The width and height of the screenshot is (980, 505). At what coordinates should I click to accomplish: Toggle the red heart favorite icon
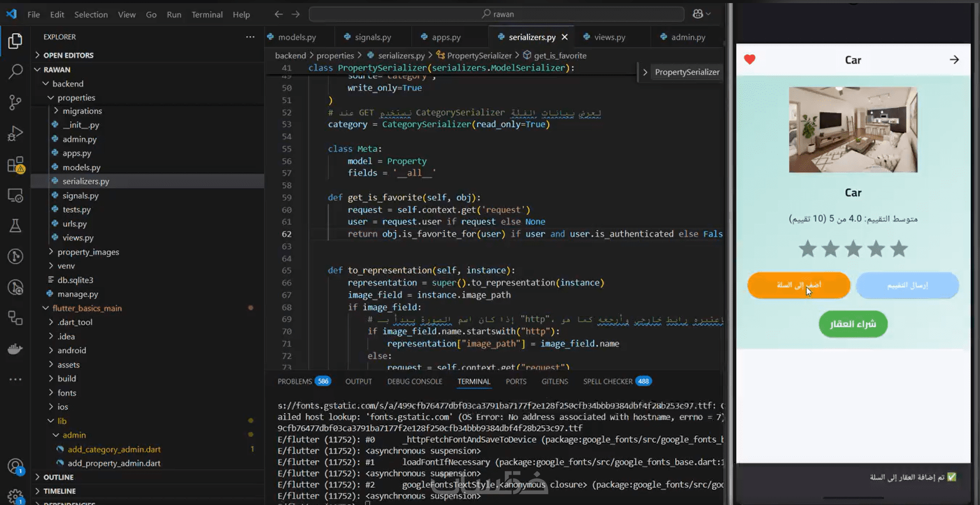[750, 59]
